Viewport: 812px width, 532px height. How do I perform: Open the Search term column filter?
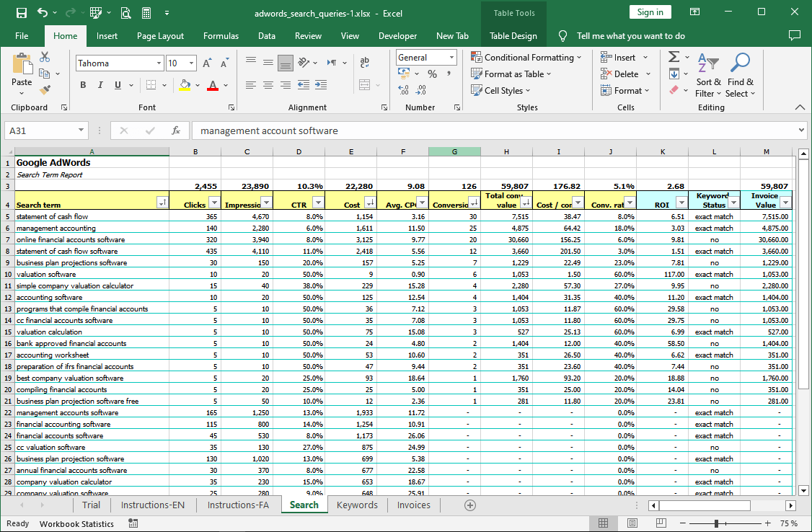162,203
